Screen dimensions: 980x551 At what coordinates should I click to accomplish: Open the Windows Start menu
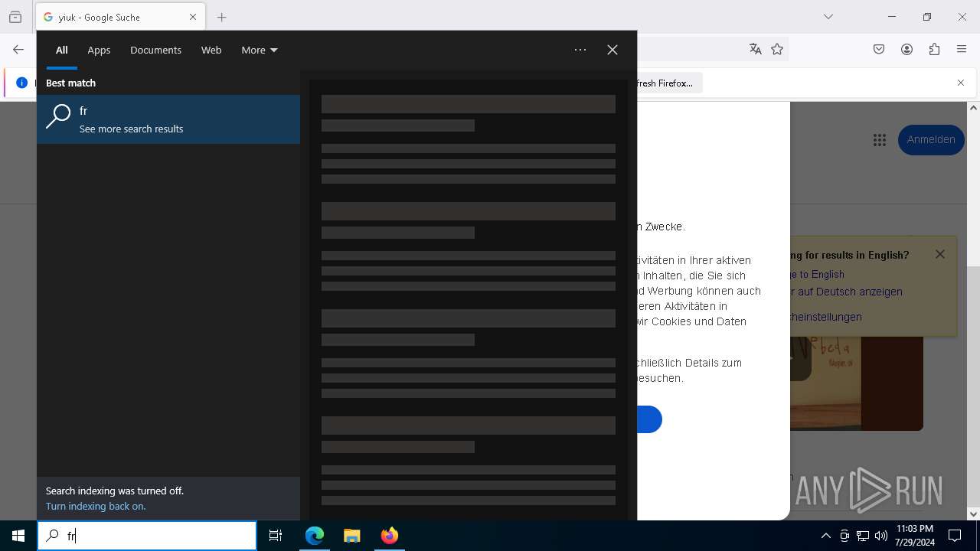tap(18, 536)
